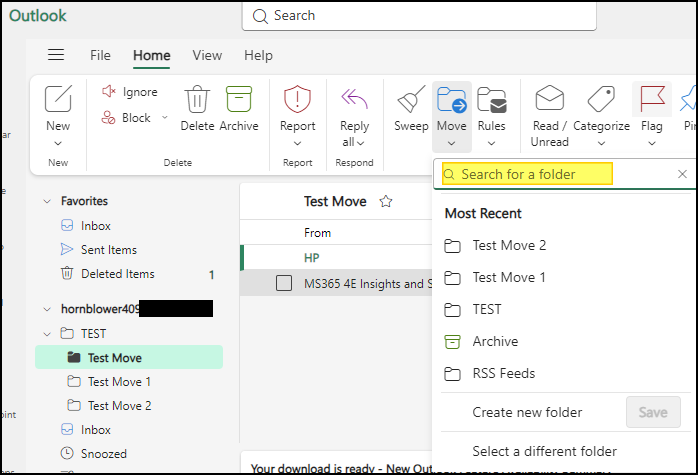Choose RSS Feeds in the Move menu

pyautogui.click(x=563, y=374)
